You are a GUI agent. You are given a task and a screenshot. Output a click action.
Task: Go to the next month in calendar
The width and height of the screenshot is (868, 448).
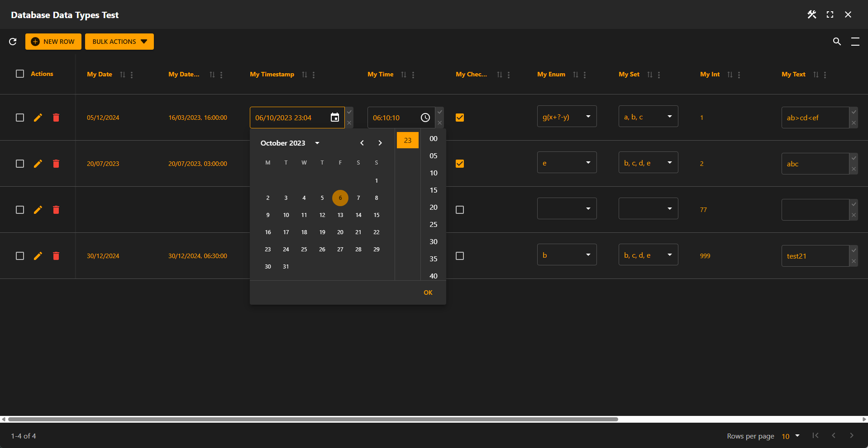click(380, 143)
